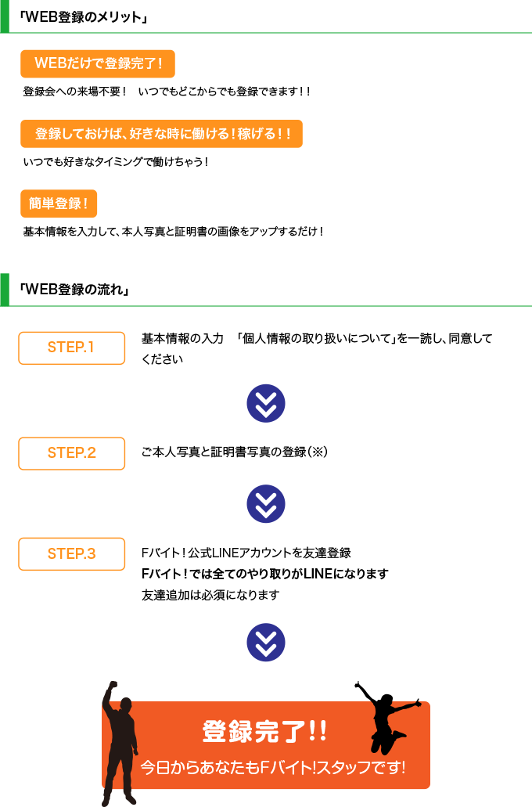Click 今日からあなたもFバイト!スタッフです! text
The width and height of the screenshot is (532, 807).
(x=273, y=767)
